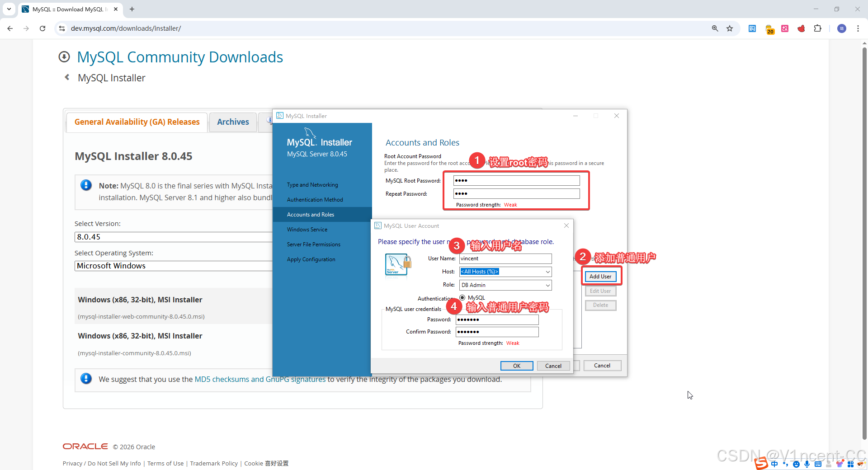This screenshot has height=470, width=868.
Task: Select Apply Configuration in the installer sidebar
Action: (x=311, y=259)
